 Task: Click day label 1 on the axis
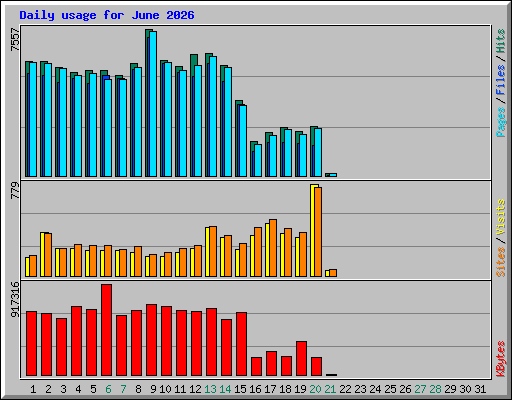(x=33, y=389)
